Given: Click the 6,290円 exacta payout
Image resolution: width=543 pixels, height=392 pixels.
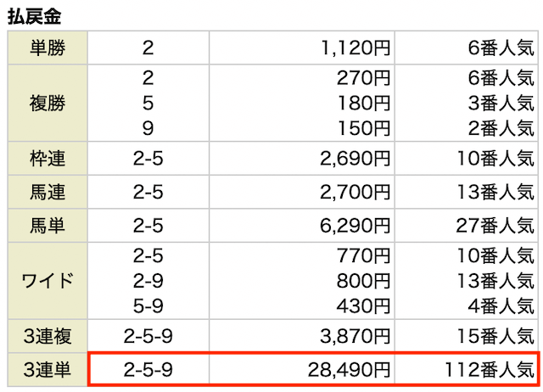Looking at the screenshot, I should 355,226.
